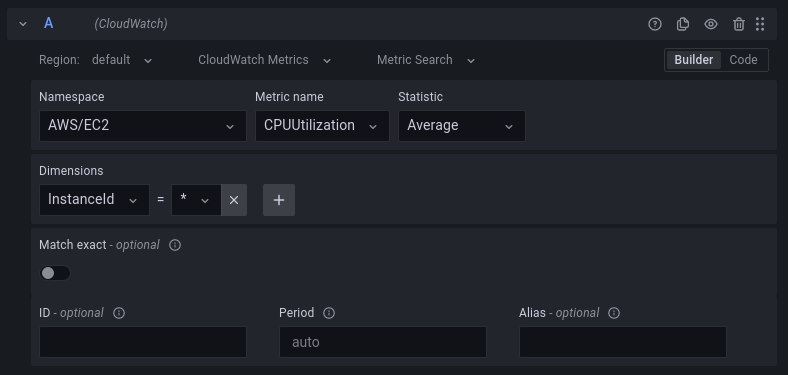The height and width of the screenshot is (375, 788).
Task: Show Alias optional info icon
Action: (x=614, y=313)
